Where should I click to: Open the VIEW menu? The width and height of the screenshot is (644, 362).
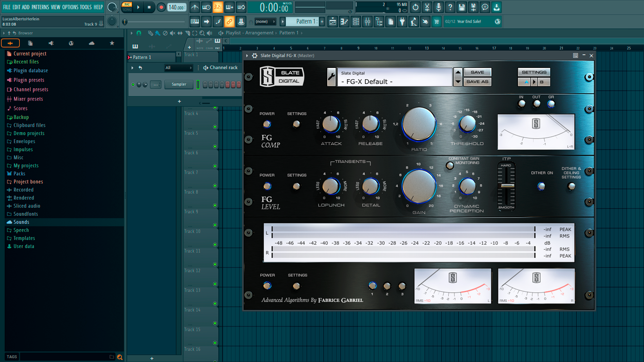pyautogui.click(x=56, y=7)
